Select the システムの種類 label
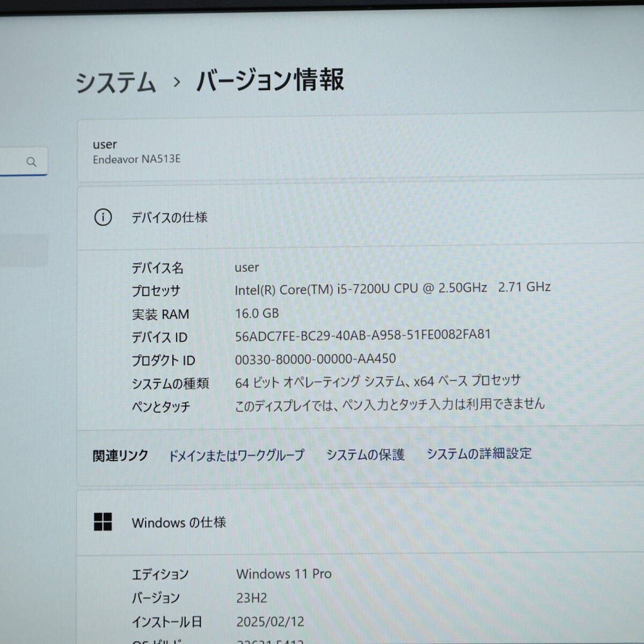This screenshot has width=644, height=644. [x=170, y=384]
